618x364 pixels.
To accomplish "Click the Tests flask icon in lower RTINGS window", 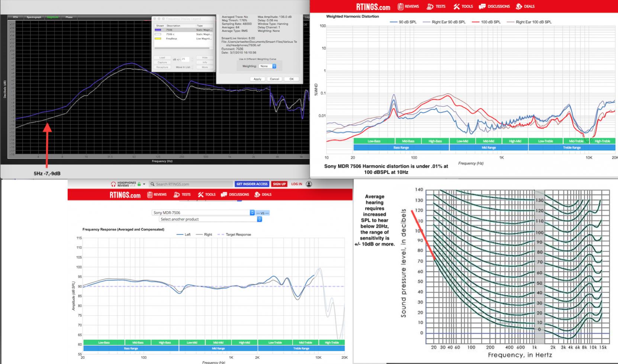I will pos(177,194).
